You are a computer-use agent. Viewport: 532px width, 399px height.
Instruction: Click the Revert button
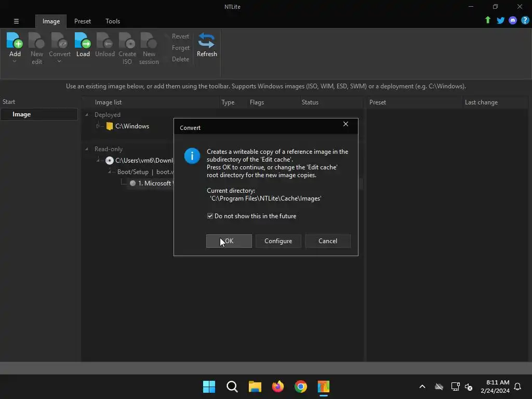click(x=180, y=36)
